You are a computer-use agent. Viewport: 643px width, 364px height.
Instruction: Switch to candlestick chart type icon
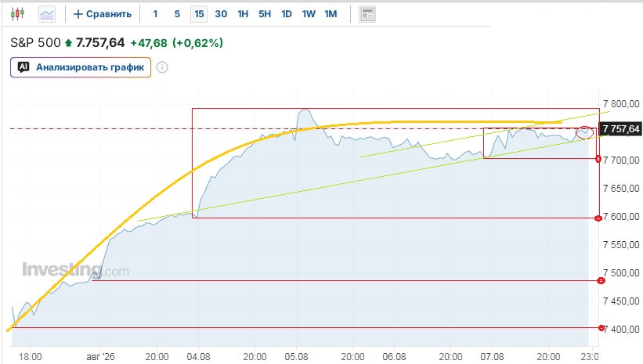(18, 14)
